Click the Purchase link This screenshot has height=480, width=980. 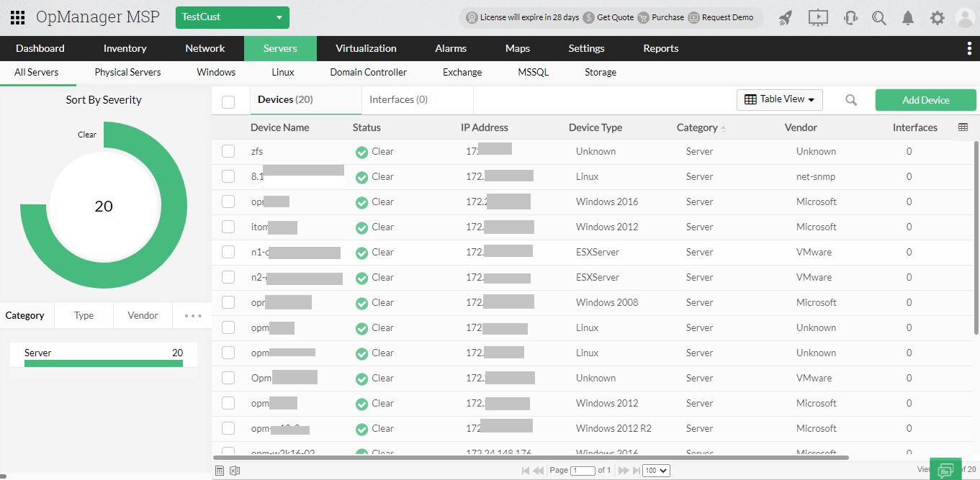click(668, 17)
